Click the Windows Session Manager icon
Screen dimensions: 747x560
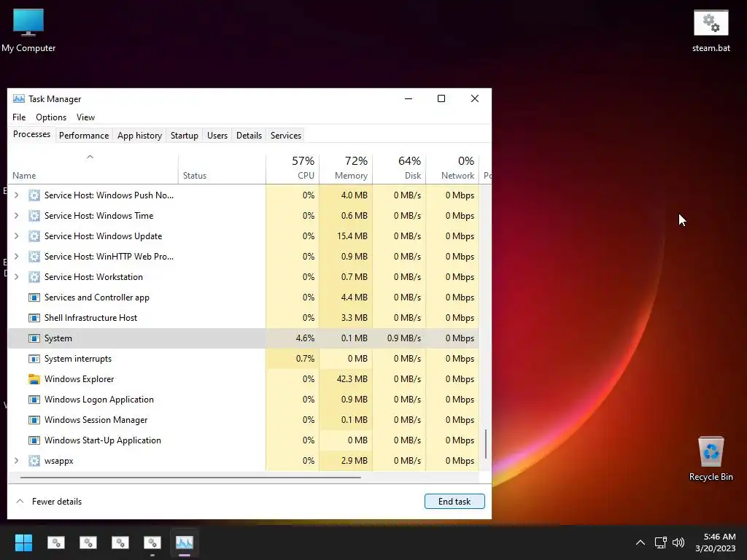34,420
